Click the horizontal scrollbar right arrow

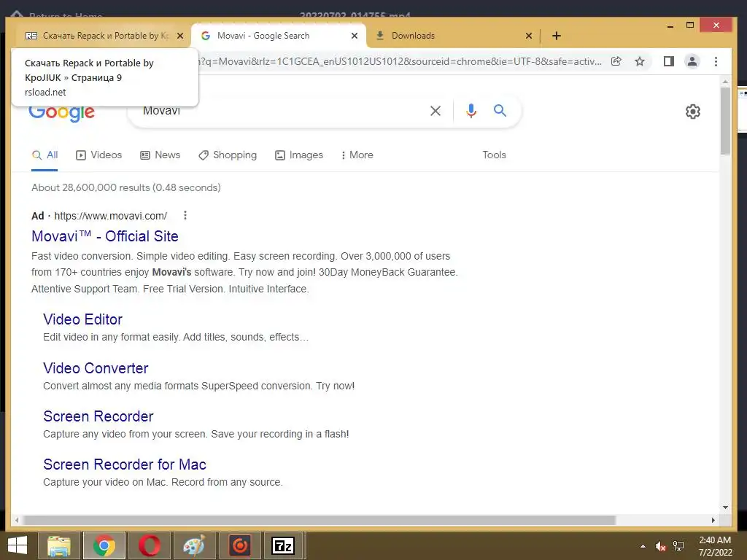(x=713, y=520)
